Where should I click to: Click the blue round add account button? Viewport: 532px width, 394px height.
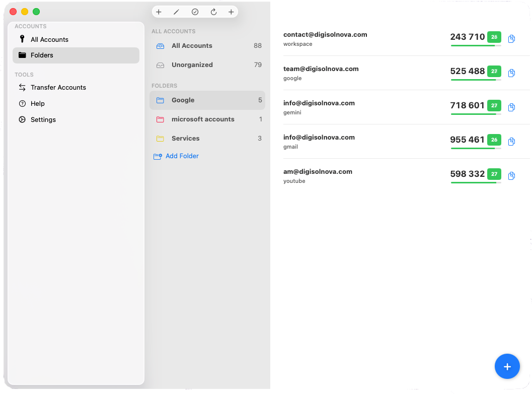507,366
